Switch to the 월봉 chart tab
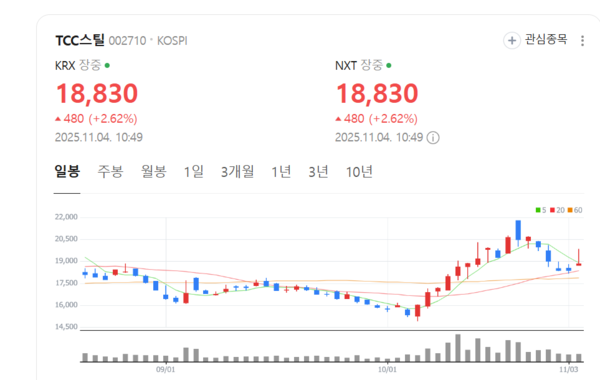The image size is (600, 380). point(153,171)
